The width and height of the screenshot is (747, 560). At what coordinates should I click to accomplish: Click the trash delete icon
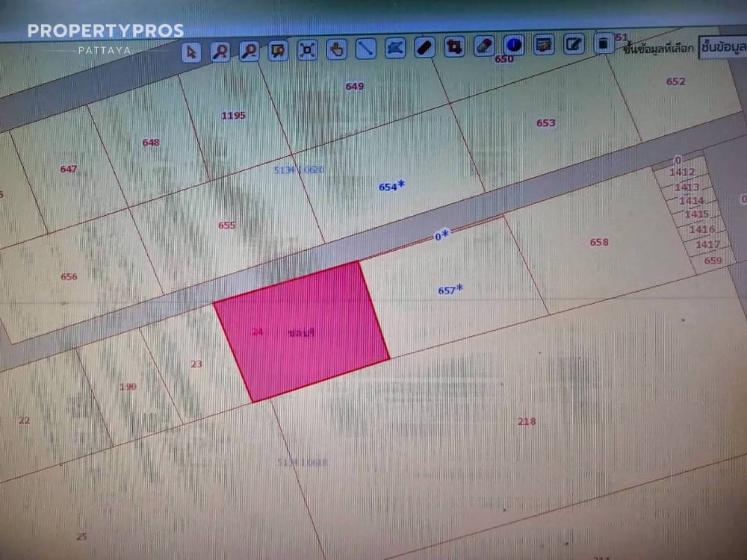pyautogui.click(x=604, y=43)
